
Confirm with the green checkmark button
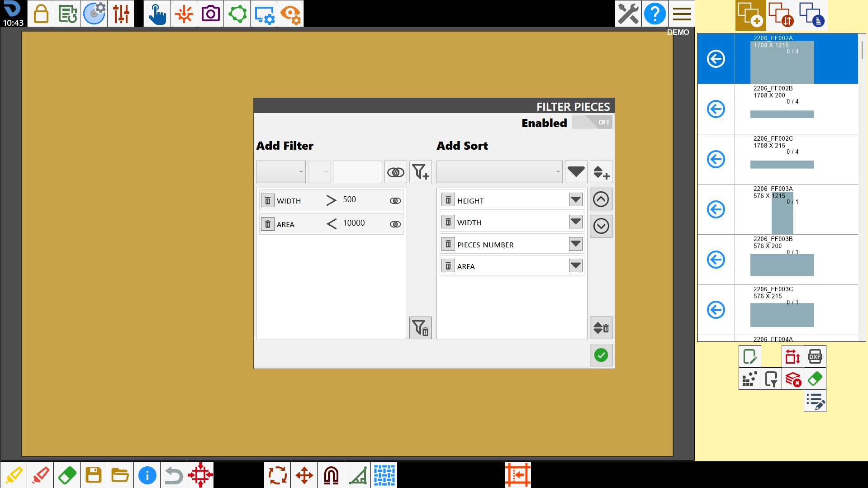[x=601, y=355]
